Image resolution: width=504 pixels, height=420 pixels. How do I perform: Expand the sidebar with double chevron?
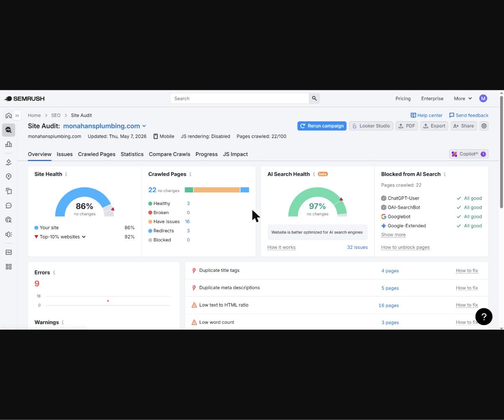pos(17,115)
